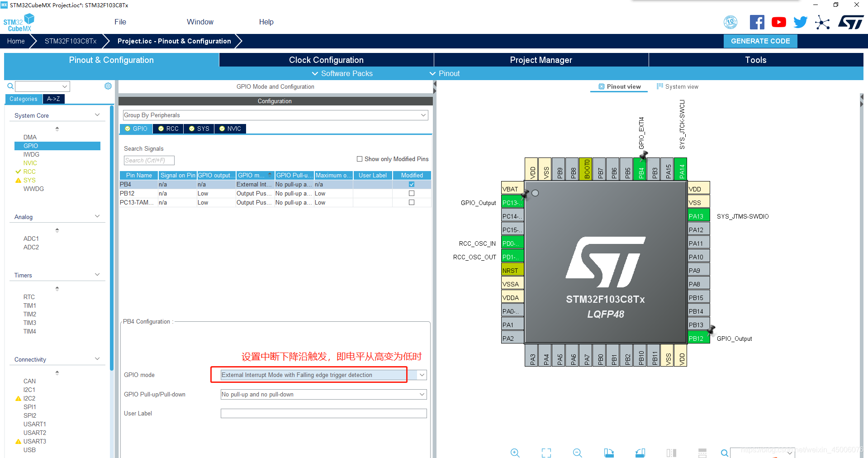Click in the Search Signals field
This screenshot has width=868, height=458.
click(x=149, y=160)
